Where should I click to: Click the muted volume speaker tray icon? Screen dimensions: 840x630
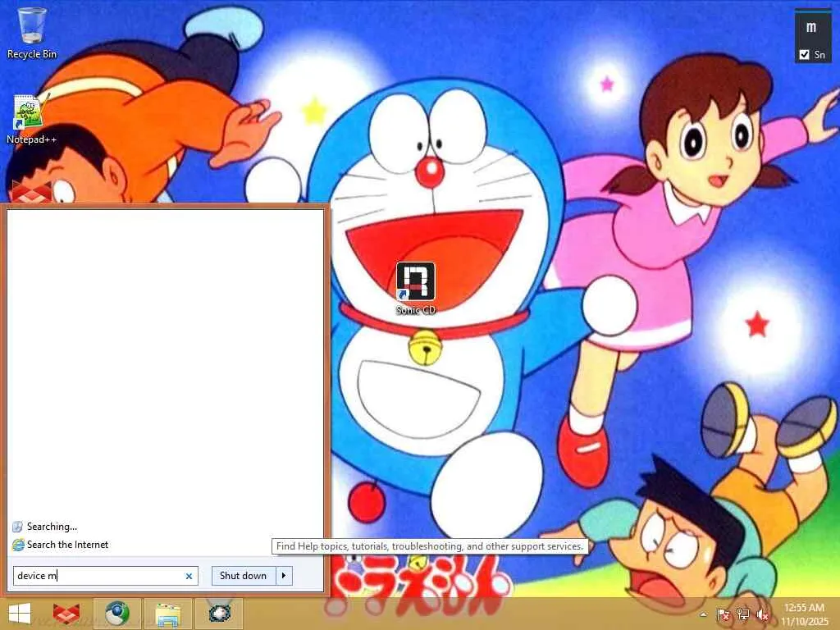(x=762, y=614)
